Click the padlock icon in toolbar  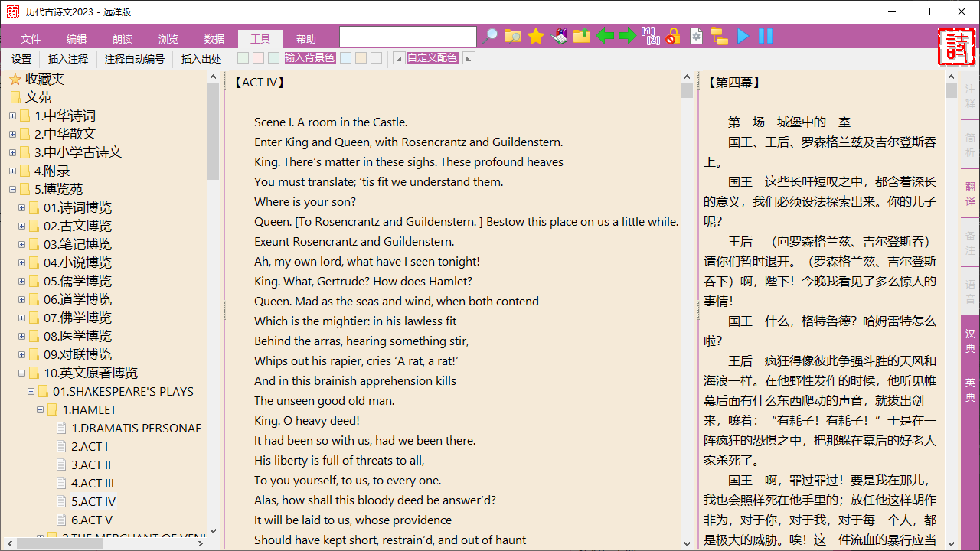pos(672,37)
